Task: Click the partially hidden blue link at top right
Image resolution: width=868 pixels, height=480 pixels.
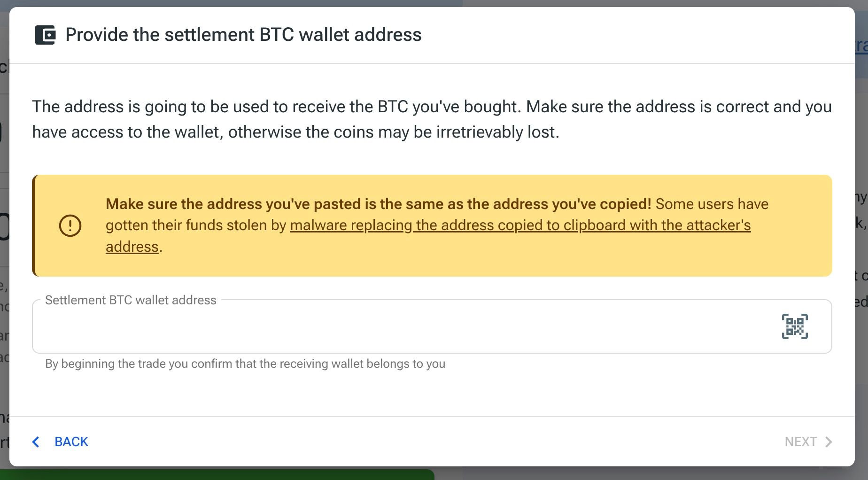Action: pyautogui.click(x=861, y=46)
